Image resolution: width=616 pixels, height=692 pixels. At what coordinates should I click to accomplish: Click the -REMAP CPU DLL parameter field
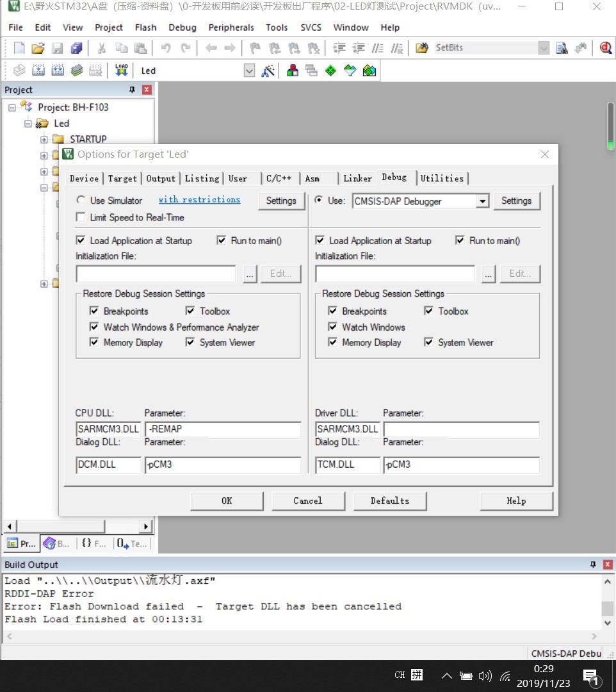coord(222,429)
